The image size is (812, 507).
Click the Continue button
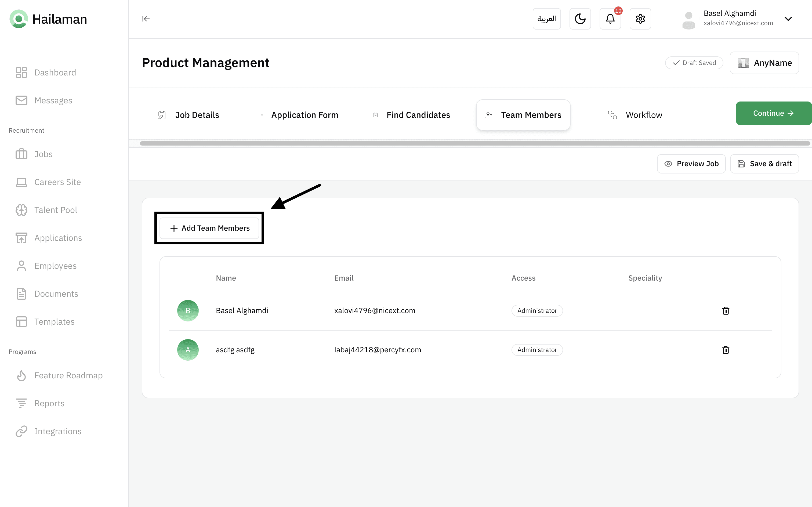tap(773, 113)
